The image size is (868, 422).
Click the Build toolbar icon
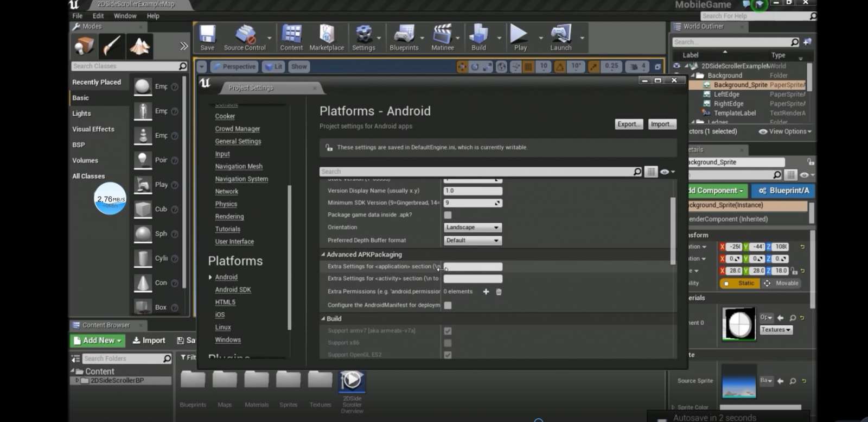pyautogui.click(x=478, y=37)
